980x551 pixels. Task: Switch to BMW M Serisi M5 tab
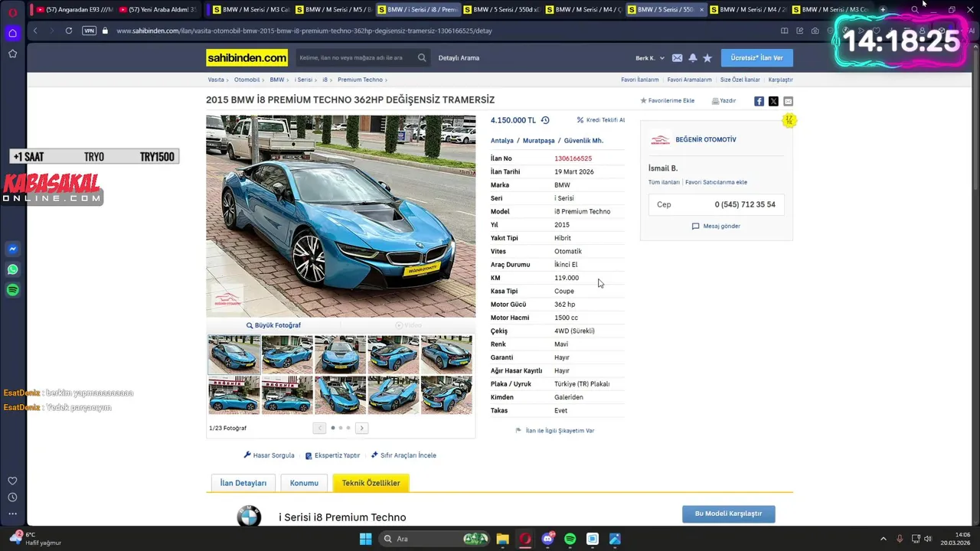pos(333,10)
